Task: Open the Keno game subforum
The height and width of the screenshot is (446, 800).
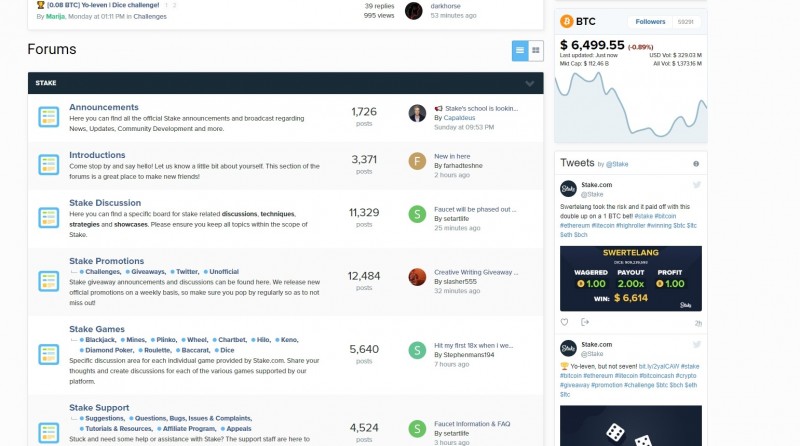Action: point(289,340)
